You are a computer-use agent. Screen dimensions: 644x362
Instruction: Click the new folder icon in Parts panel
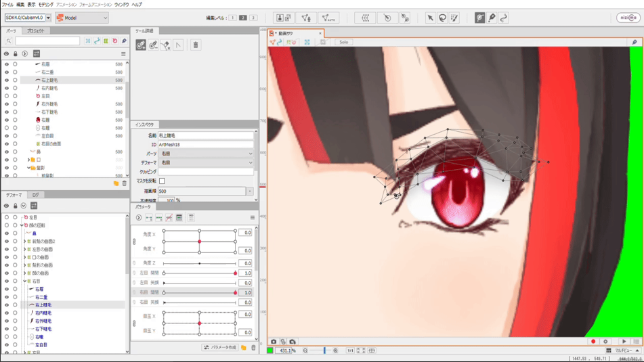[116, 183]
